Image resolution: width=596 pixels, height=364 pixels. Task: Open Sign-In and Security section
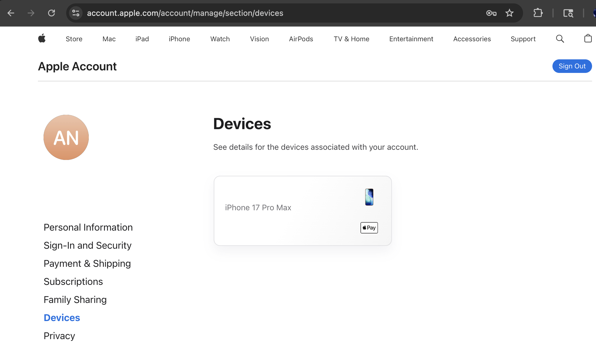coord(87,246)
